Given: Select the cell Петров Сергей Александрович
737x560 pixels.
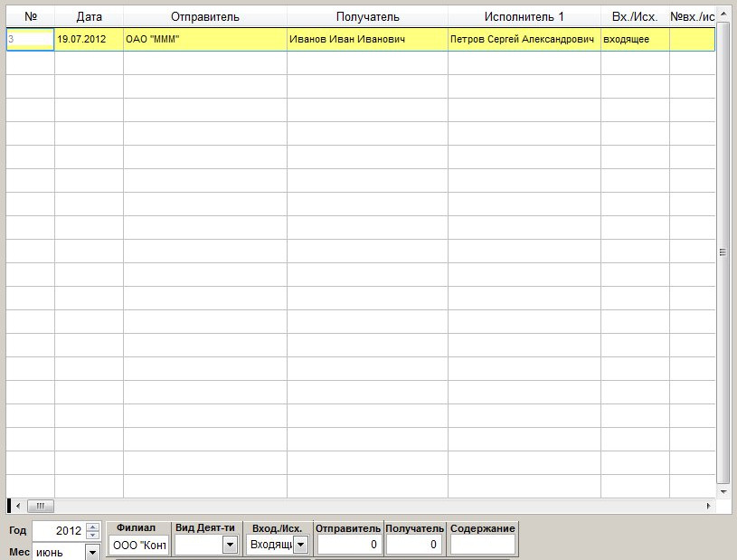Looking at the screenshot, I should [524, 39].
